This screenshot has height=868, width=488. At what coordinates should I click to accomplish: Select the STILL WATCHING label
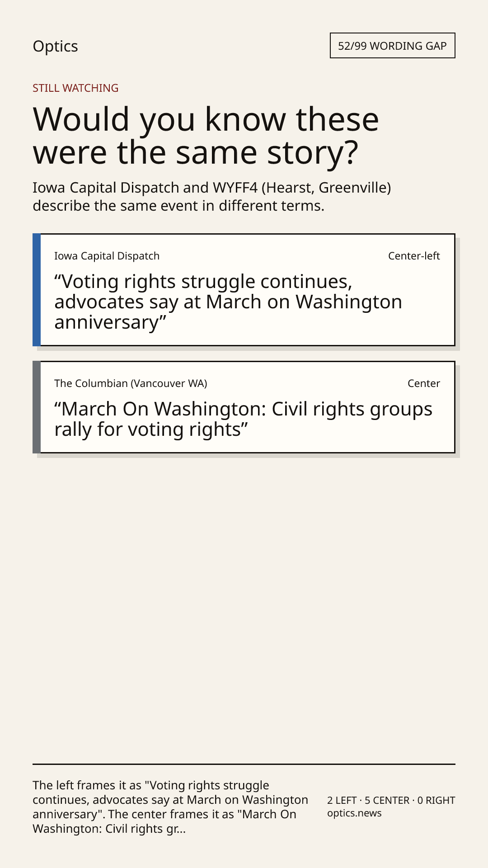point(75,88)
